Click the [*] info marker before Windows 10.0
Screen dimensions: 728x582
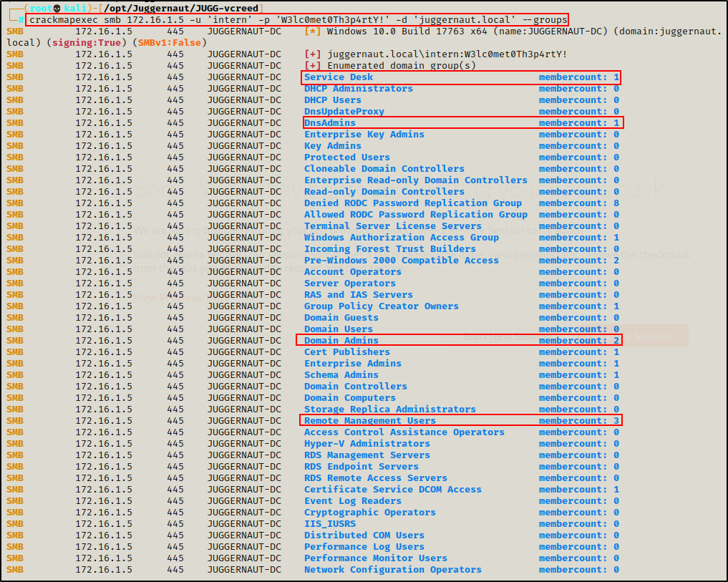pos(312,31)
